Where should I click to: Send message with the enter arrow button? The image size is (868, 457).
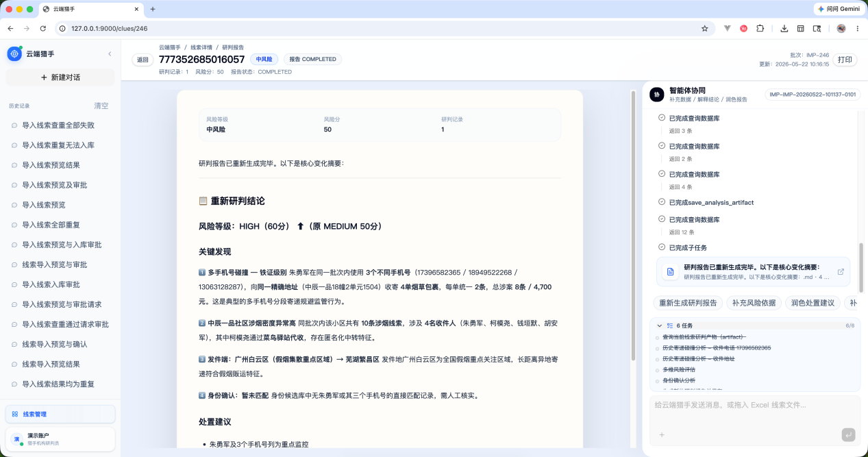(x=848, y=434)
